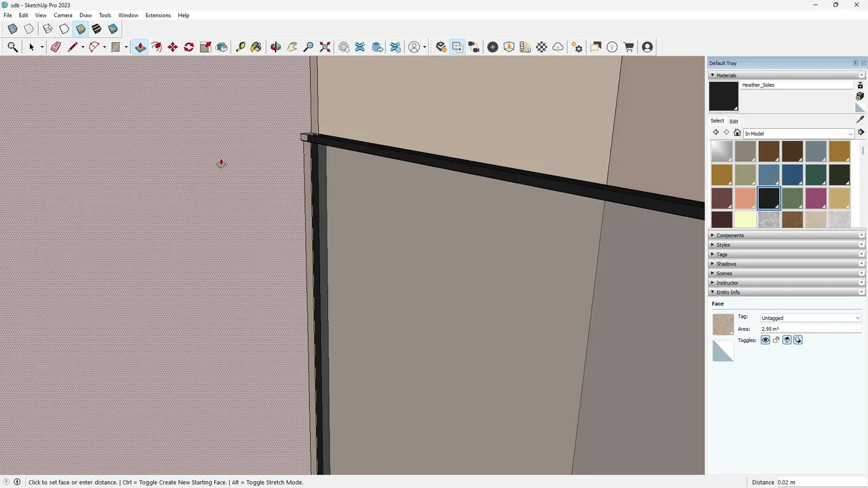Open the Tools menu
The height and width of the screenshot is (488, 868).
pos(105,15)
